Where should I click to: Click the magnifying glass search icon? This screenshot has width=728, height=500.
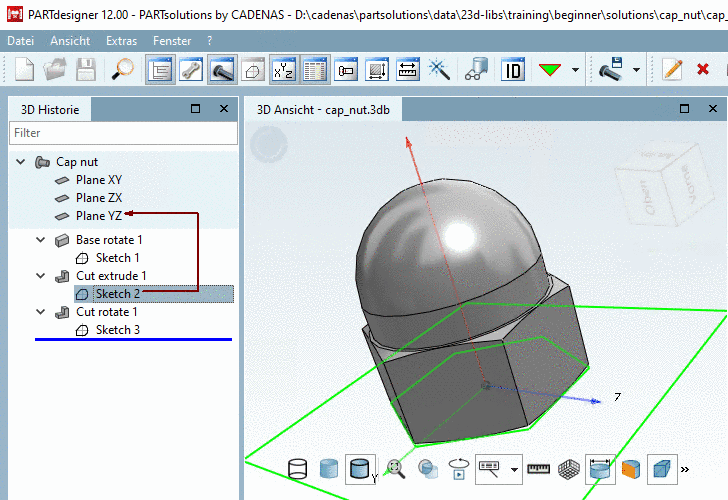coord(123,70)
